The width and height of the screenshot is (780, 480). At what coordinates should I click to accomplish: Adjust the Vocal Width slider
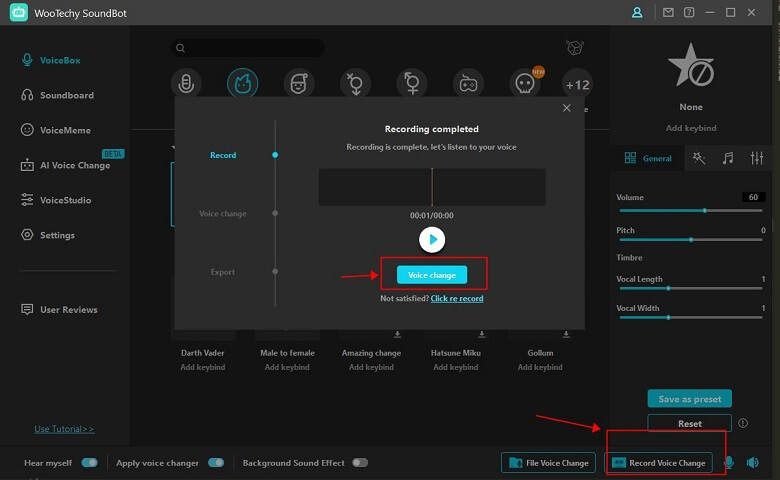click(690, 317)
